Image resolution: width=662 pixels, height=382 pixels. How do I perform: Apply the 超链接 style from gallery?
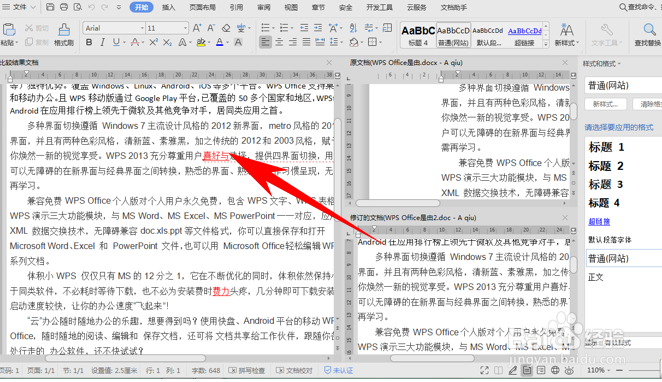(x=524, y=35)
